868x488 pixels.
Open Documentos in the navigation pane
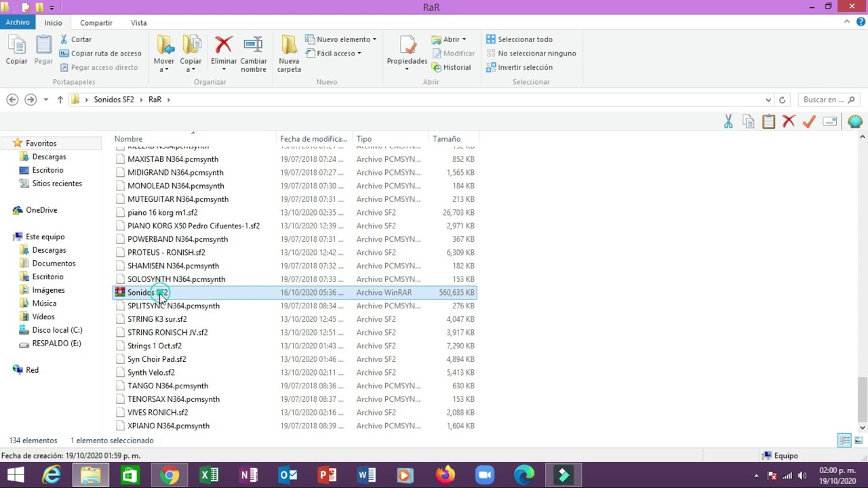click(54, 264)
